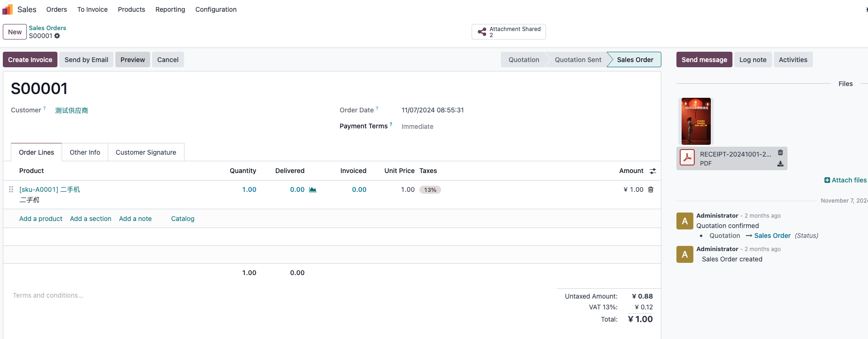Select the Order Lines tab
This screenshot has width=868, height=339.
tap(36, 152)
